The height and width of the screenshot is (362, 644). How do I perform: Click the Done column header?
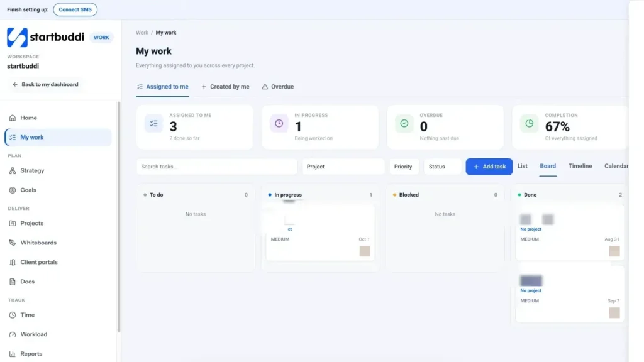pyautogui.click(x=570, y=195)
